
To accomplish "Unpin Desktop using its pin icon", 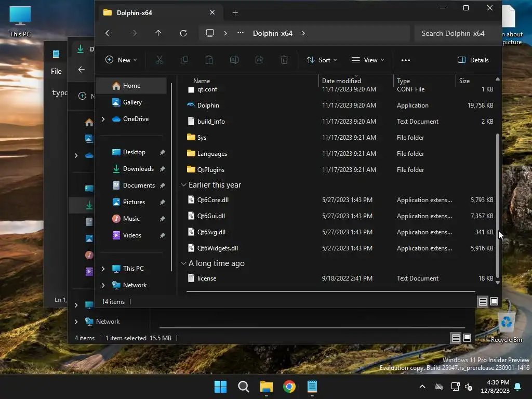I will point(163,152).
